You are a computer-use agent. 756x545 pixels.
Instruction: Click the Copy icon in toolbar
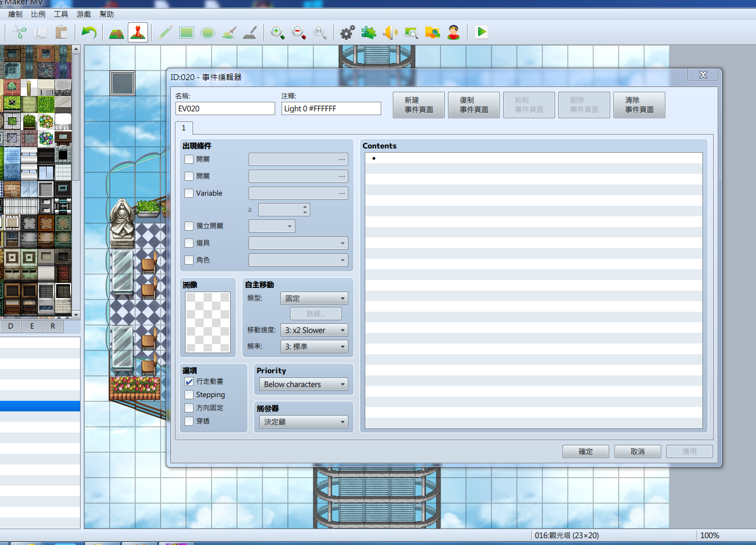point(40,32)
